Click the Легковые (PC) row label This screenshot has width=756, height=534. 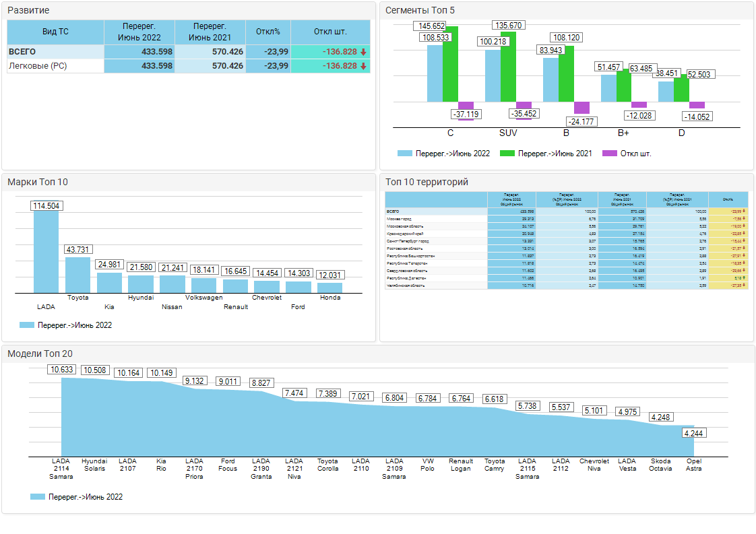[37, 66]
